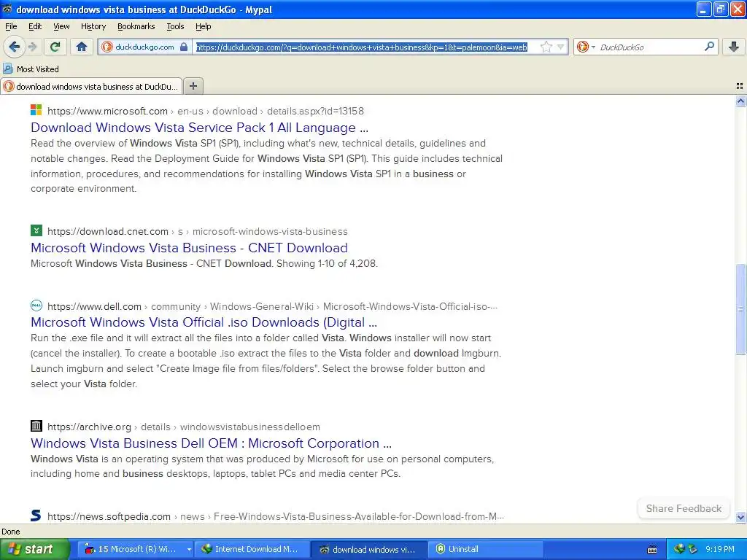Click the CNET favicon in second result

(x=36, y=230)
